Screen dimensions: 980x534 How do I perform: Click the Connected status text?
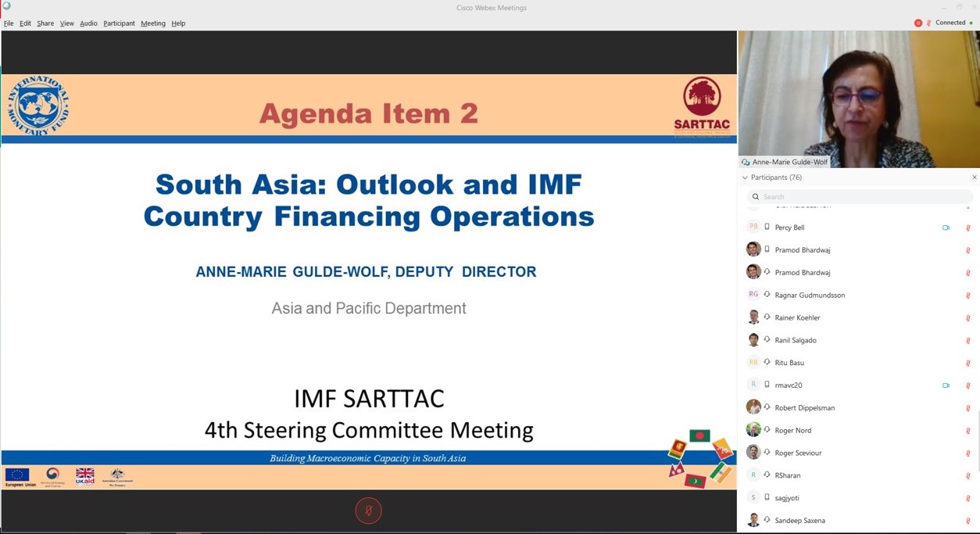point(950,23)
